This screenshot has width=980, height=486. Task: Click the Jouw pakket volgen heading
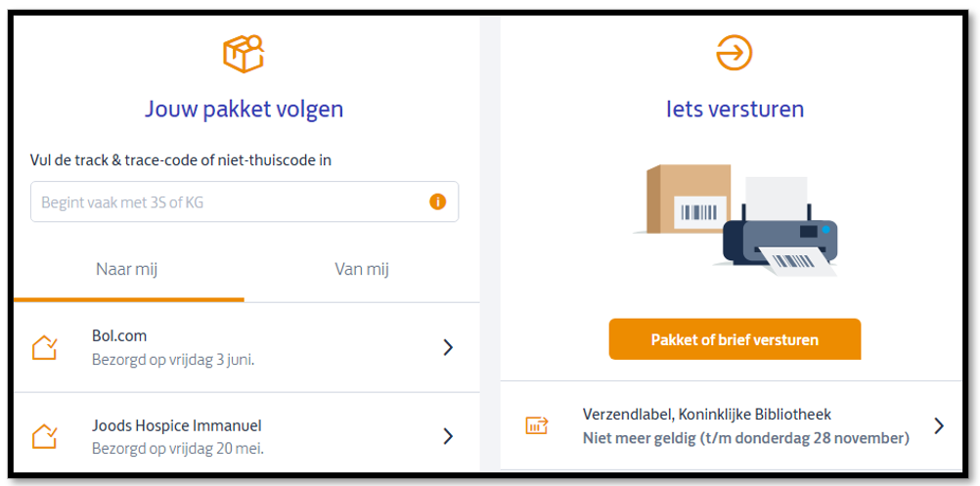245,109
